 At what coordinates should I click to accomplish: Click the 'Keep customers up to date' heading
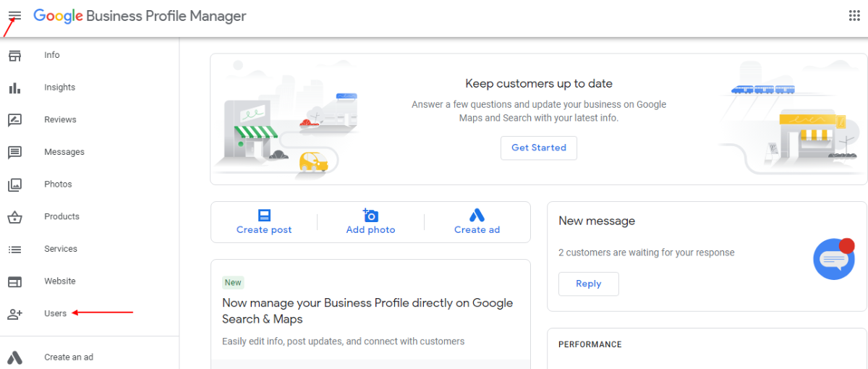(x=539, y=84)
